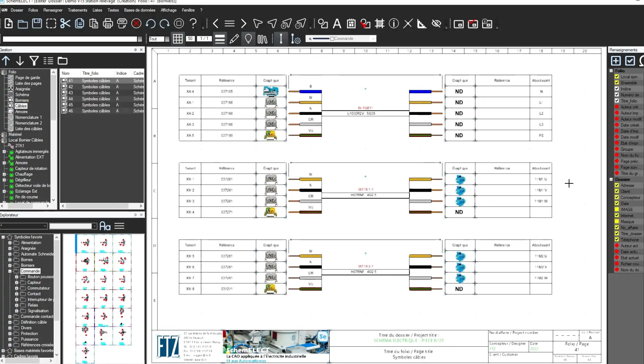Click the light bulb icon
This screenshot has width=644, height=364.
pyautogui.click(x=248, y=39)
